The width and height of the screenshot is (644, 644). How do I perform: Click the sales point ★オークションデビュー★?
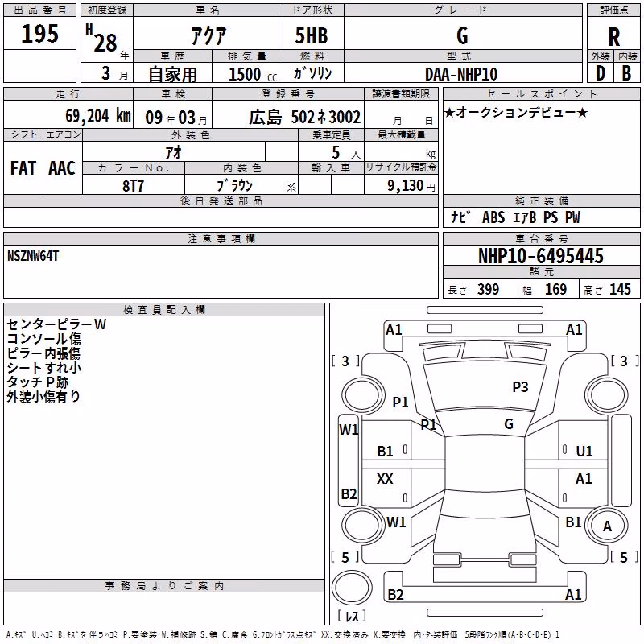click(x=516, y=113)
